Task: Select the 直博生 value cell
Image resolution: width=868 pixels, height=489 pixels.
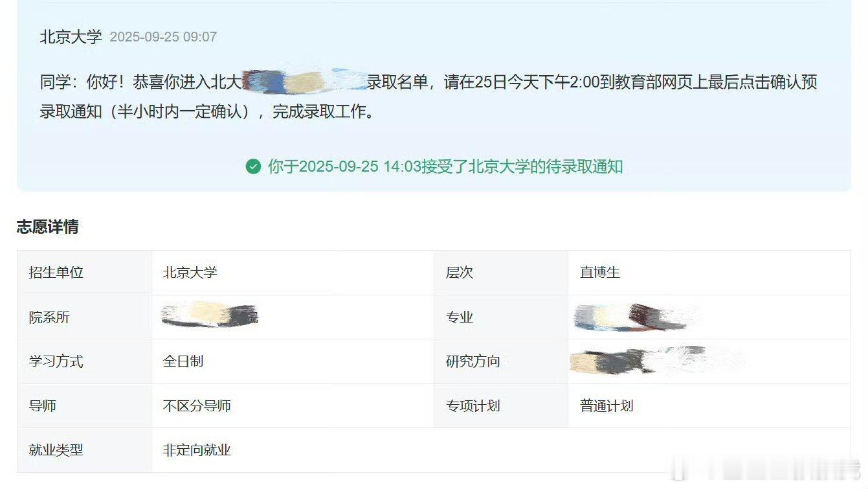Action: coord(709,273)
